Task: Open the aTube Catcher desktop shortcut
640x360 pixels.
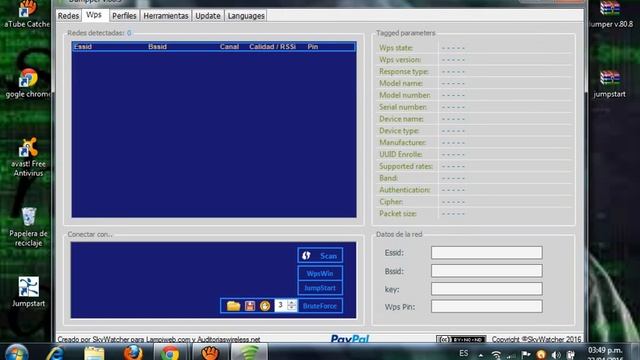Action: click(x=27, y=14)
